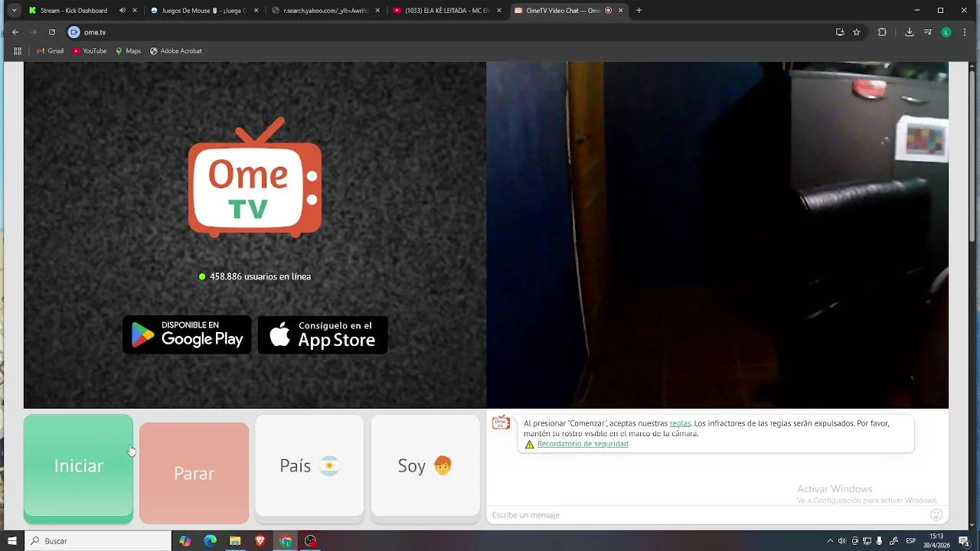Open the emoji picker in the chat box
Image resolution: width=980 pixels, height=551 pixels.
click(936, 515)
